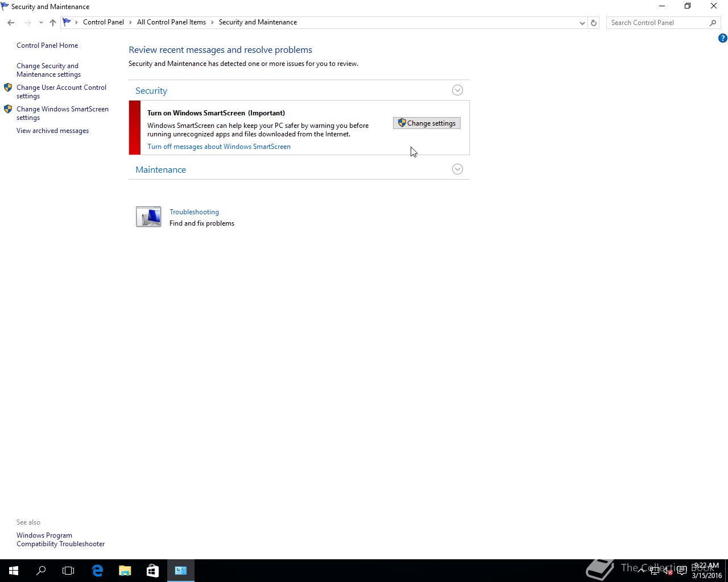Expand the Maintenance section chevron

pos(457,169)
